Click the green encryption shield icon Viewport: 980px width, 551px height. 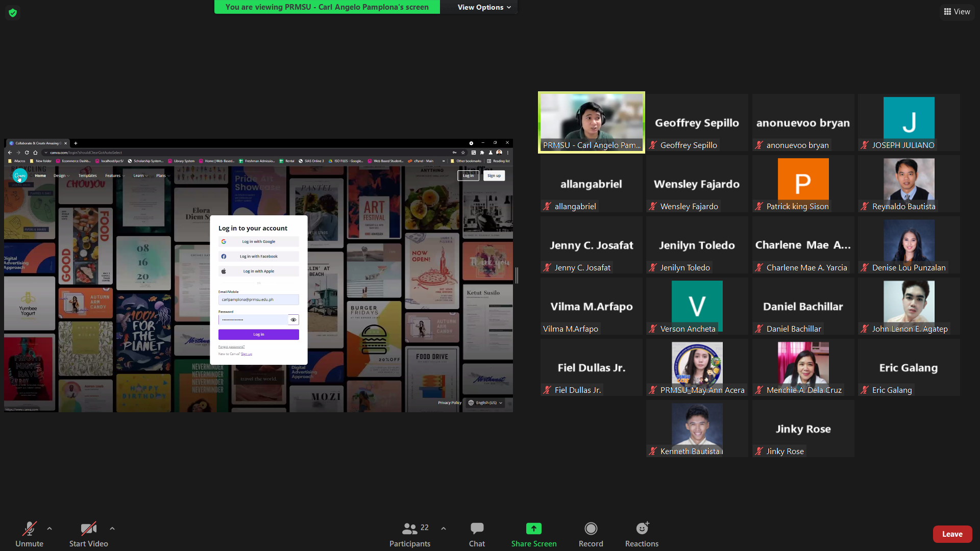point(13,13)
